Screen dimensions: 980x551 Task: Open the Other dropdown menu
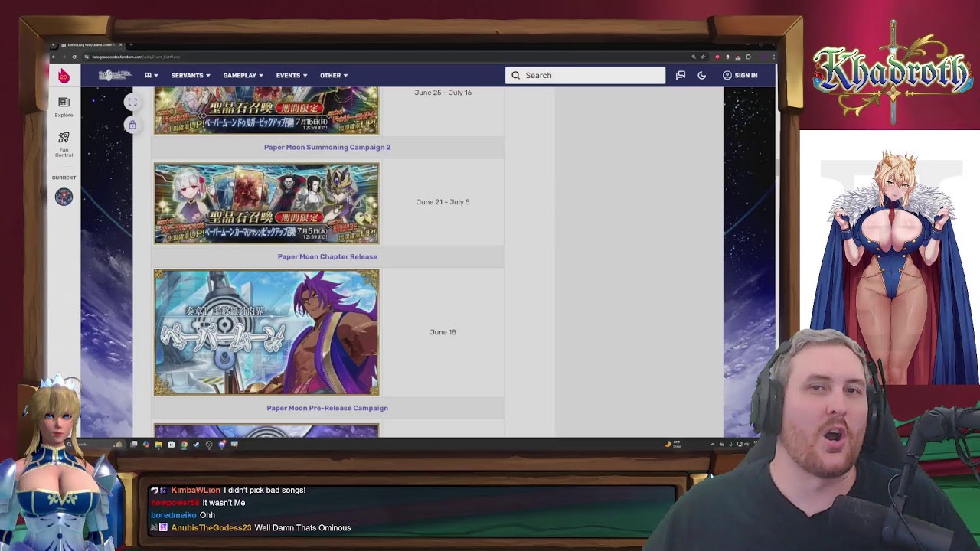coord(334,75)
